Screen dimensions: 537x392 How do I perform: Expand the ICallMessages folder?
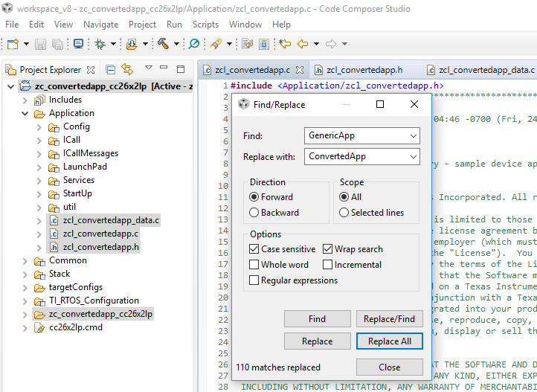[39, 154]
